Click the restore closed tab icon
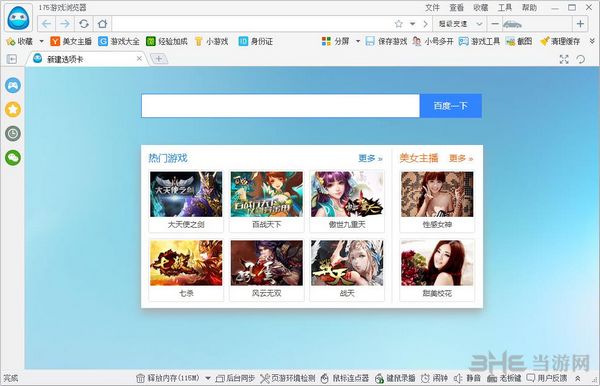The height and width of the screenshot is (386, 600). (581, 59)
